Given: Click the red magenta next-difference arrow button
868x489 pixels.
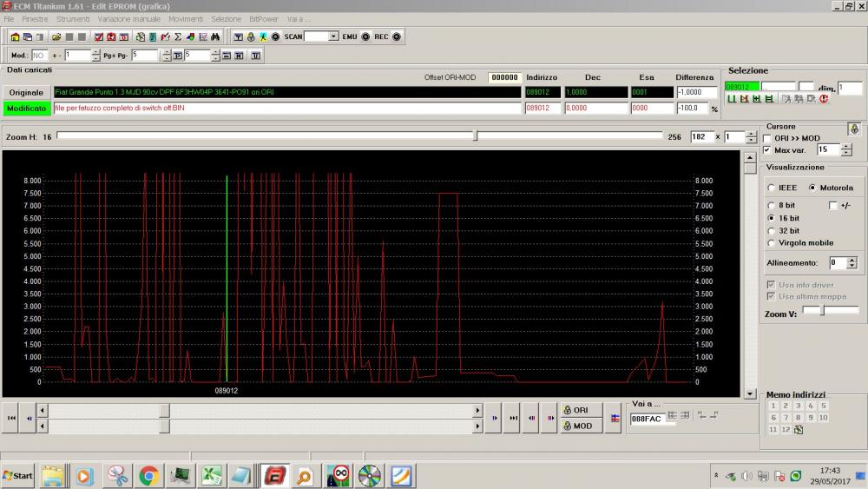Looking at the screenshot, I should pyautogui.click(x=550, y=418).
